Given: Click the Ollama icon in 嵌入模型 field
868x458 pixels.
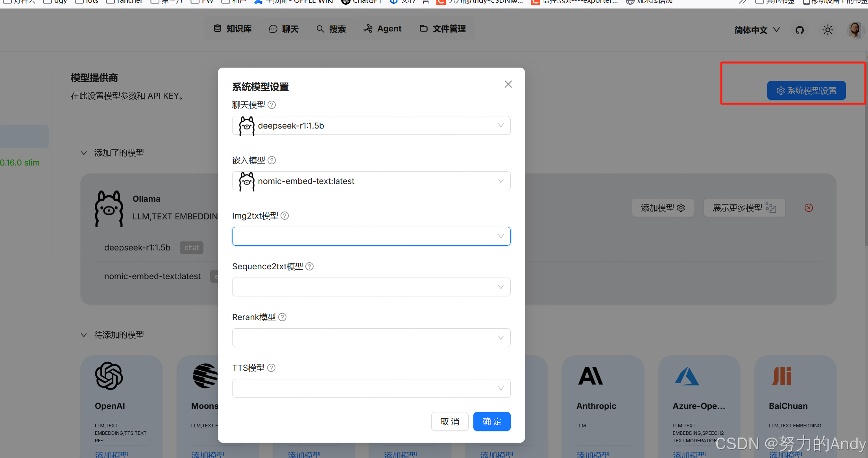Looking at the screenshot, I should click(x=247, y=181).
